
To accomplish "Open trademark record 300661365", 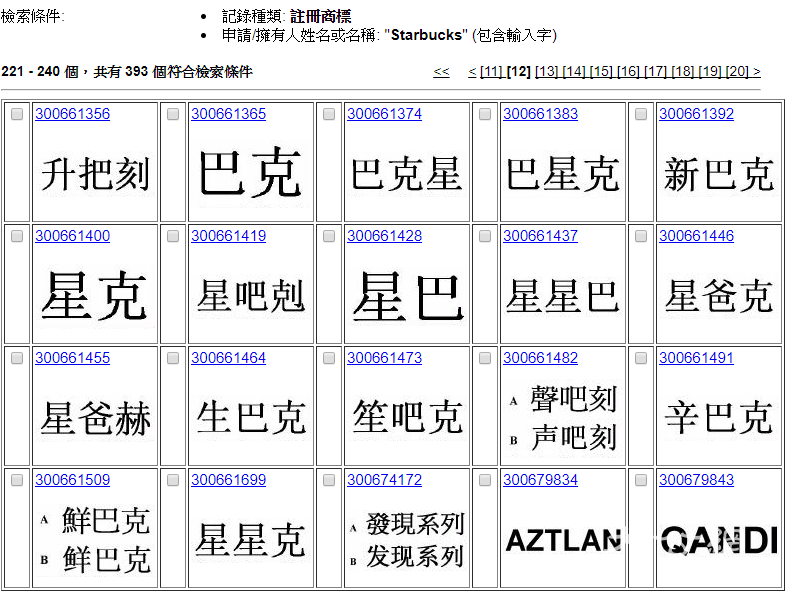I will 229,114.
